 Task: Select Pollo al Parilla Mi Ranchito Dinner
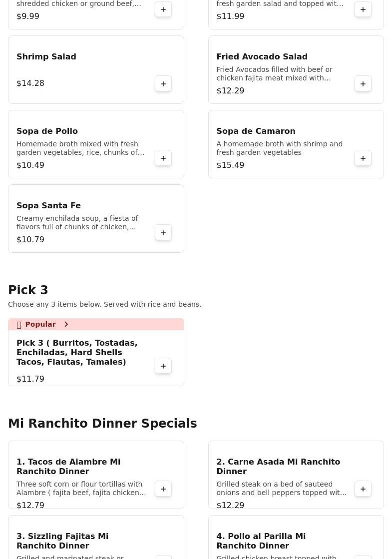click(x=261, y=541)
